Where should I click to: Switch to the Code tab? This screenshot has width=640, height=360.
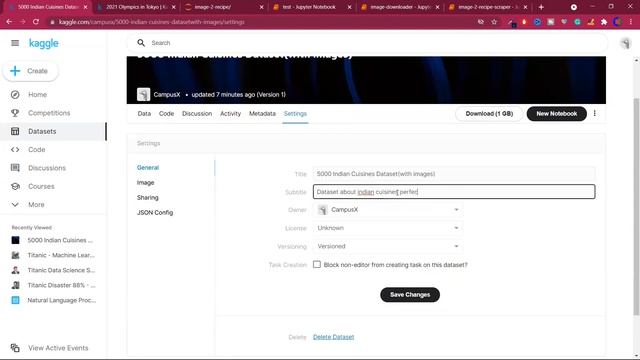(166, 114)
